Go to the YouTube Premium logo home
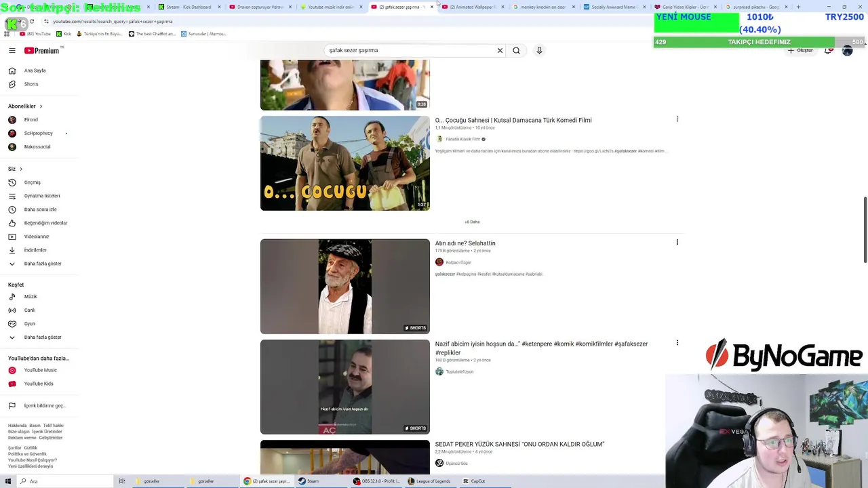 tap(43, 50)
